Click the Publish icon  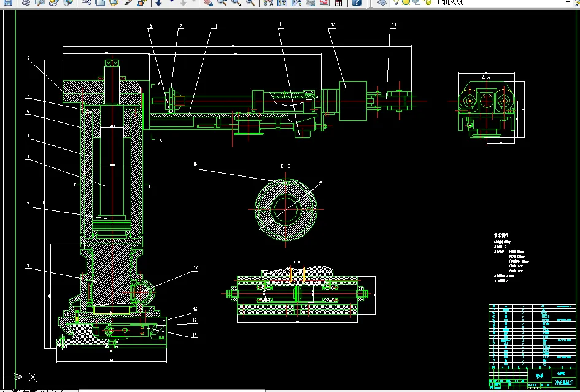pos(53,2)
